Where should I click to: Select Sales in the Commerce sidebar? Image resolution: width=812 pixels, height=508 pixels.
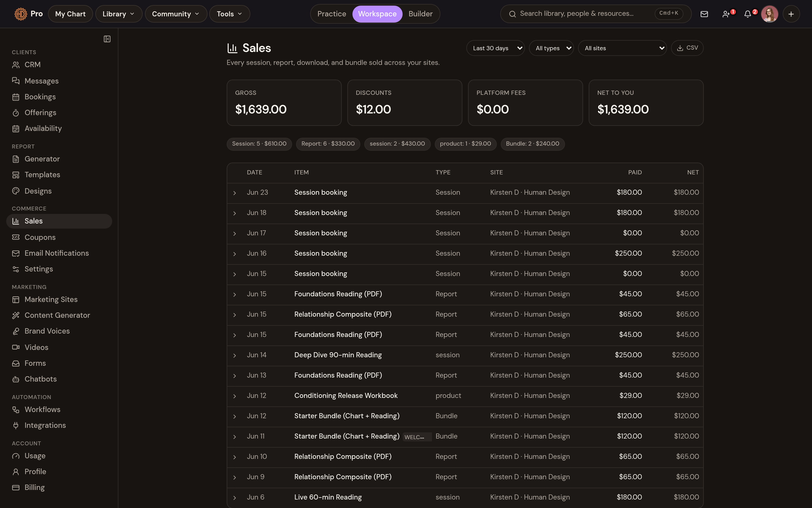pos(59,221)
